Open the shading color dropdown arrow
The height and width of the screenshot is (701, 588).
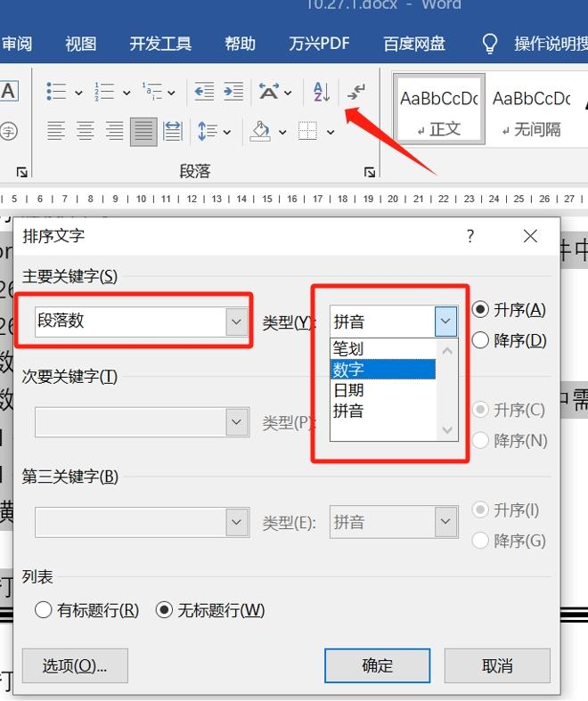tap(282, 133)
